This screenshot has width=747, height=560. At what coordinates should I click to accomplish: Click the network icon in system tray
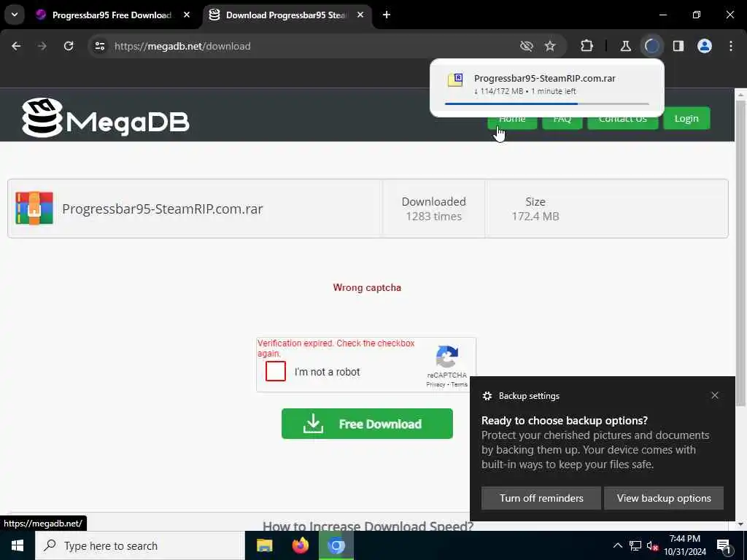[x=635, y=545]
